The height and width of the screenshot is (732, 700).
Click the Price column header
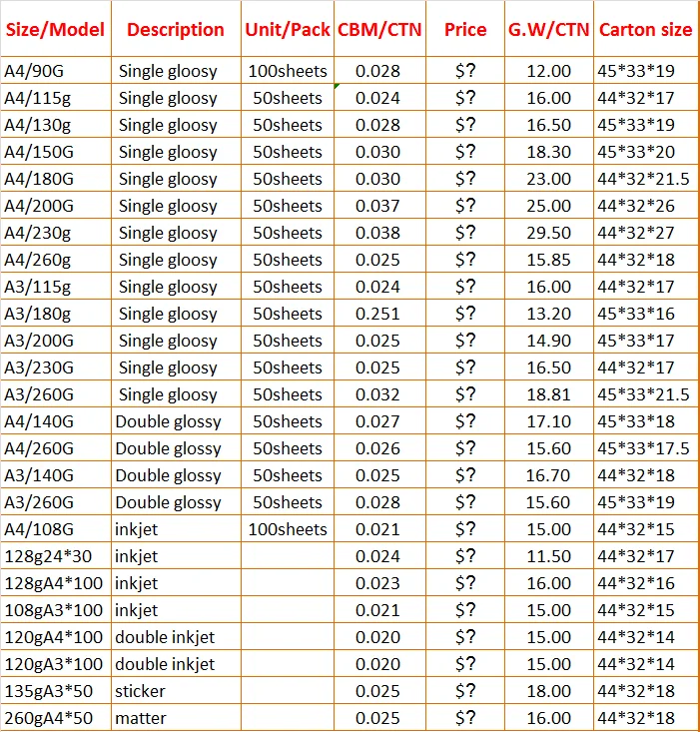point(465,29)
